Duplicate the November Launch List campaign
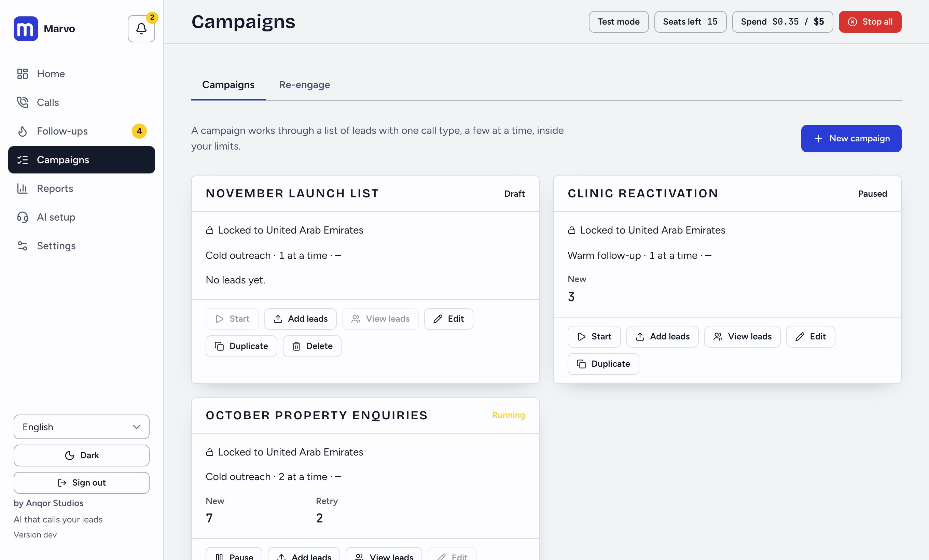The height and width of the screenshot is (560, 929). coord(241,346)
